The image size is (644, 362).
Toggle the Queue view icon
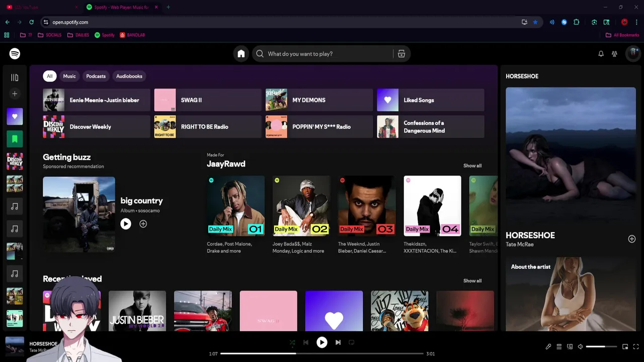559,346
